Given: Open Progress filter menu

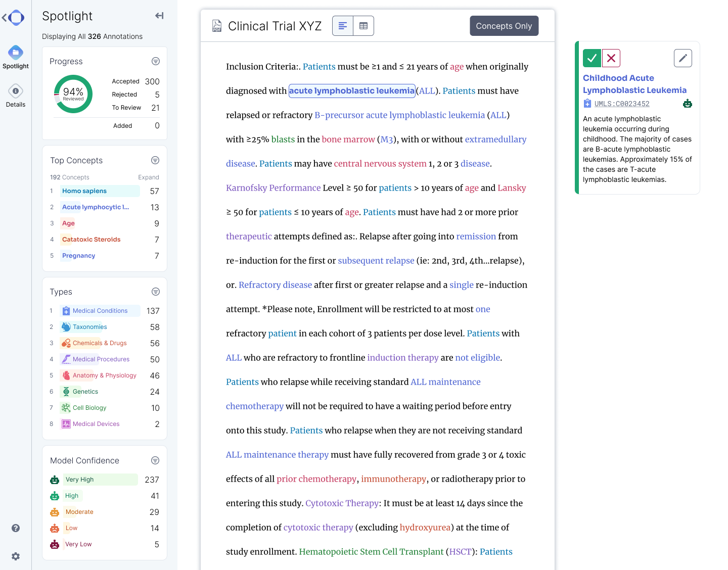Looking at the screenshot, I should [x=156, y=61].
